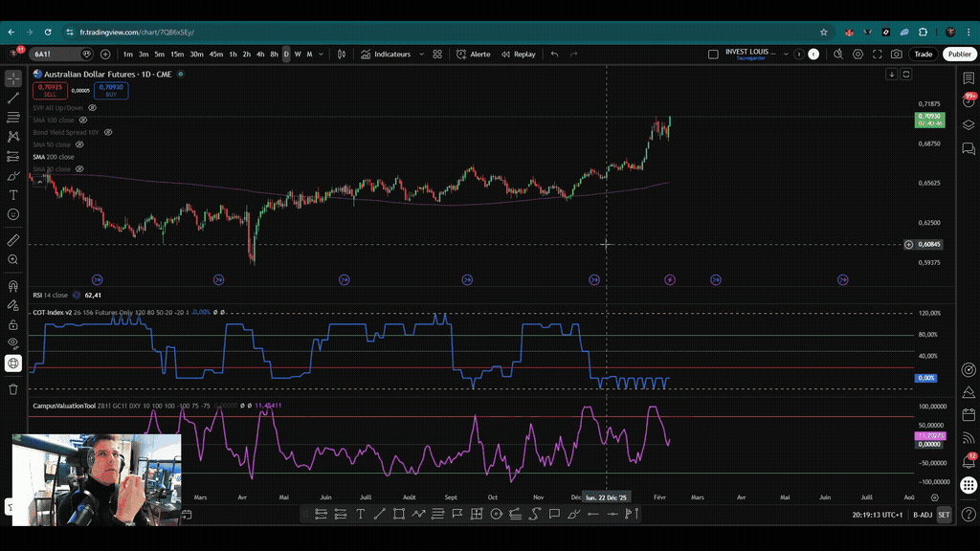Select the left sidebar text annotation tool
The width and height of the screenshot is (980, 551).
click(13, 195)
